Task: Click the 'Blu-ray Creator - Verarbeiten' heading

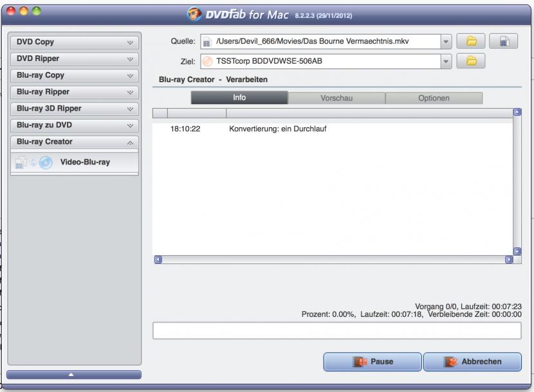Action: pyautogui.click(x=213, y=80)
